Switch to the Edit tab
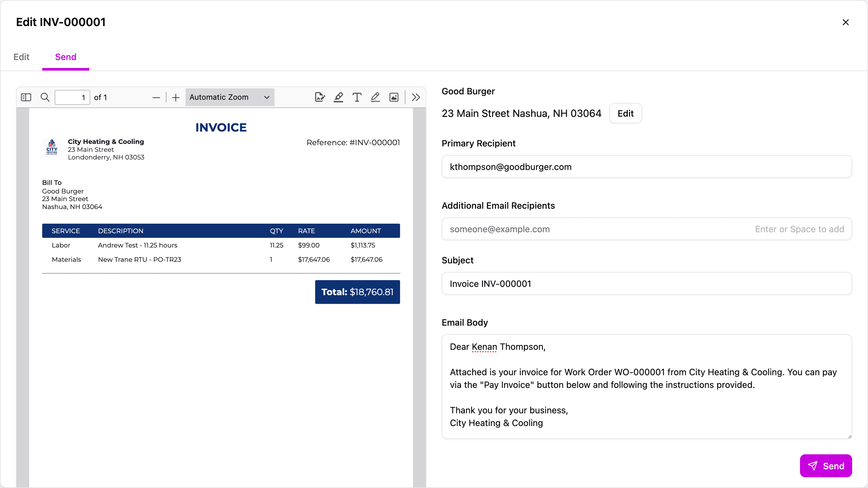The width and height of the screenshot is (868, 488). [21, 57]
